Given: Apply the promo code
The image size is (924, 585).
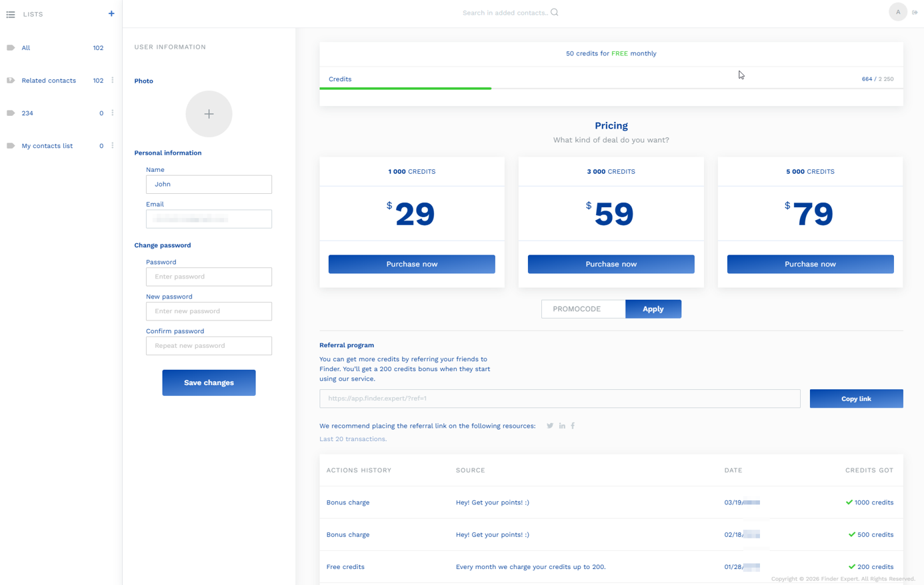Looking at the screenshot, I should [x=653, y=309].
